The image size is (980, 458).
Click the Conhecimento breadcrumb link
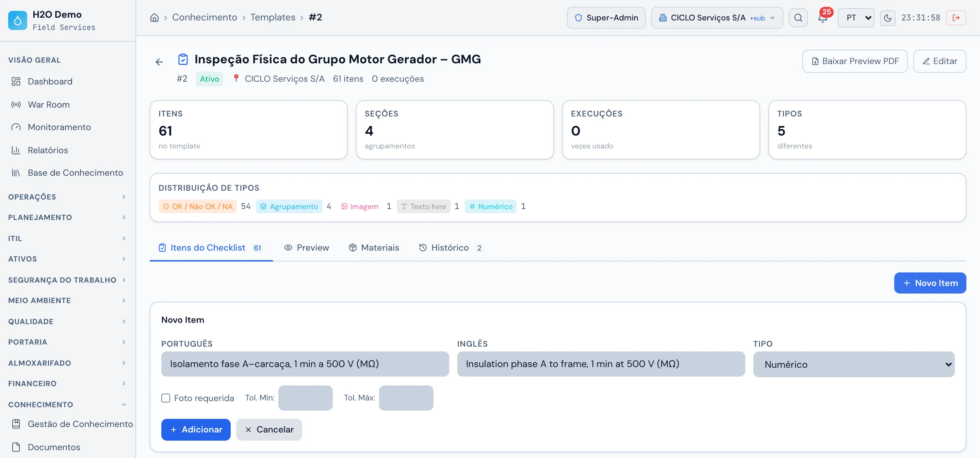point(205,17)
